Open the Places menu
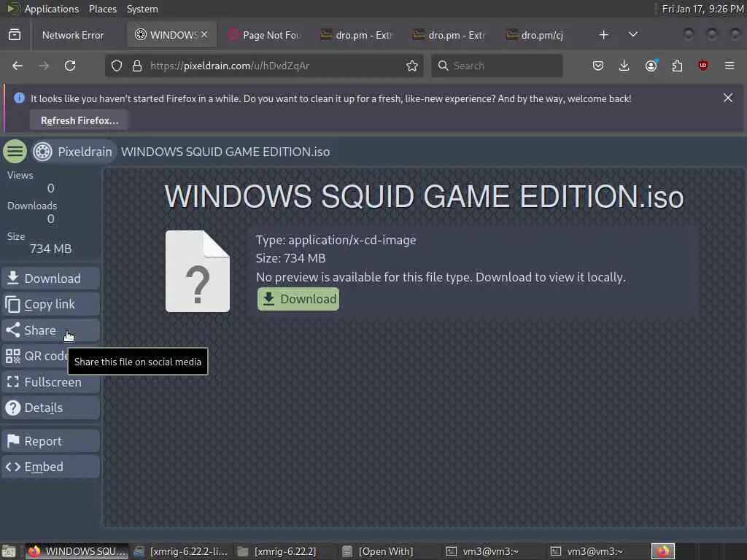 click(102, 9)
